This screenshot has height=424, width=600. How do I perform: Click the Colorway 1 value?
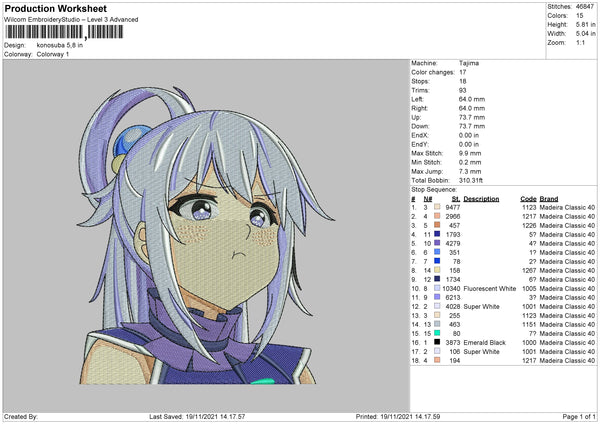53,54
